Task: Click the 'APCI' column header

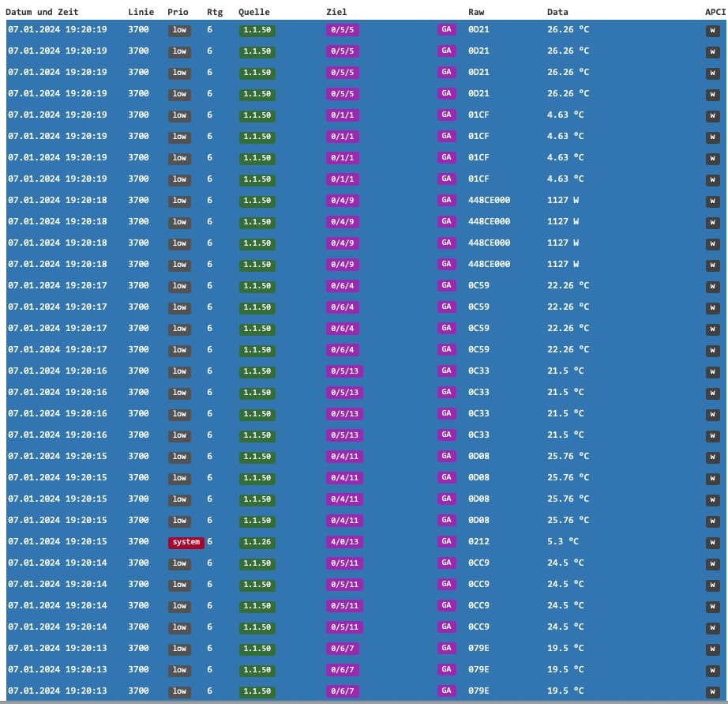Action: tap(715, 12)
